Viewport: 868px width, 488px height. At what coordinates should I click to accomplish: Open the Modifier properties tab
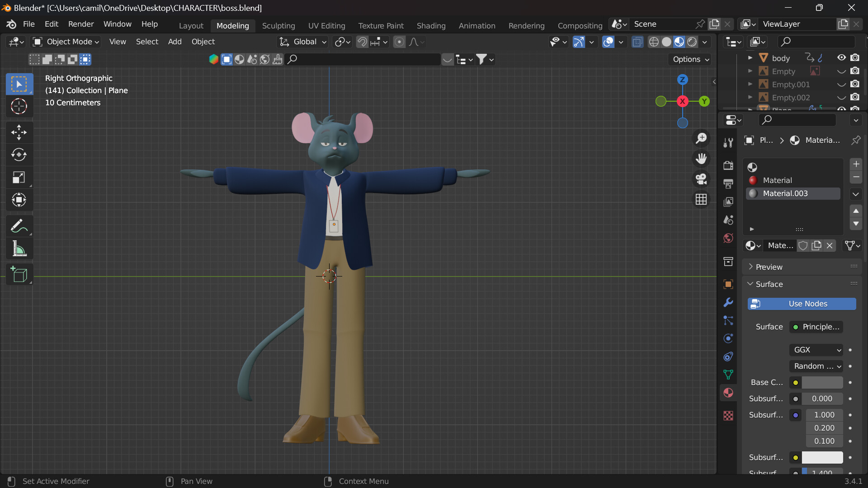[728, 302]
